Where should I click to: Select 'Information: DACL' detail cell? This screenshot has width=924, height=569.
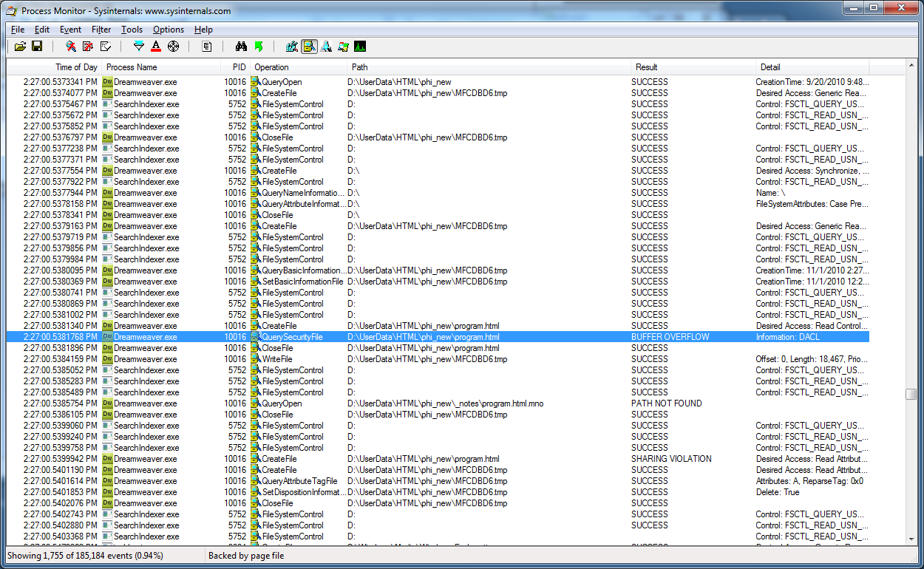(788, 337)
